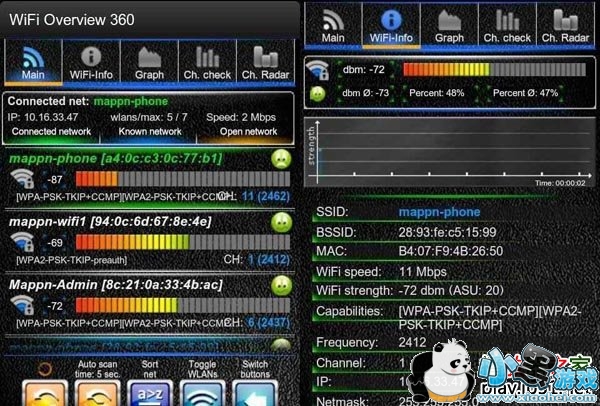
Task: Click signal strength bar for mappn-wifi1
Action: (x=183, y=242)
